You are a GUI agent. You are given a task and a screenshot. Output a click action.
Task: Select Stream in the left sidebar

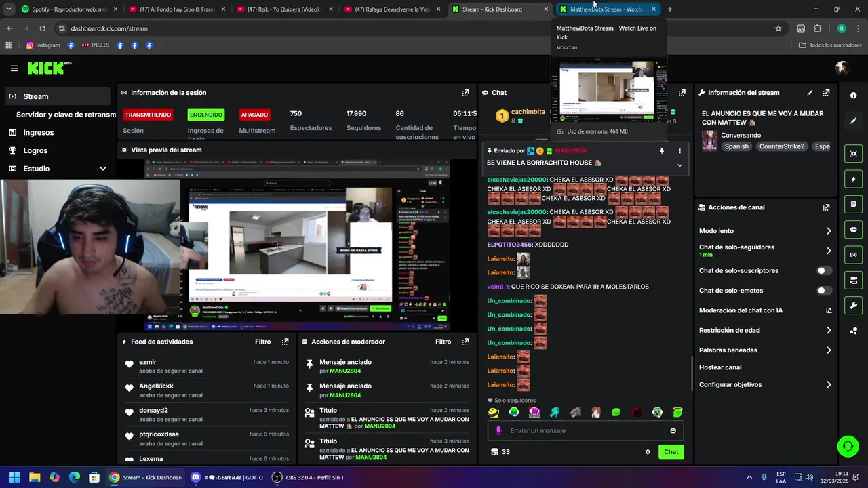56,96
